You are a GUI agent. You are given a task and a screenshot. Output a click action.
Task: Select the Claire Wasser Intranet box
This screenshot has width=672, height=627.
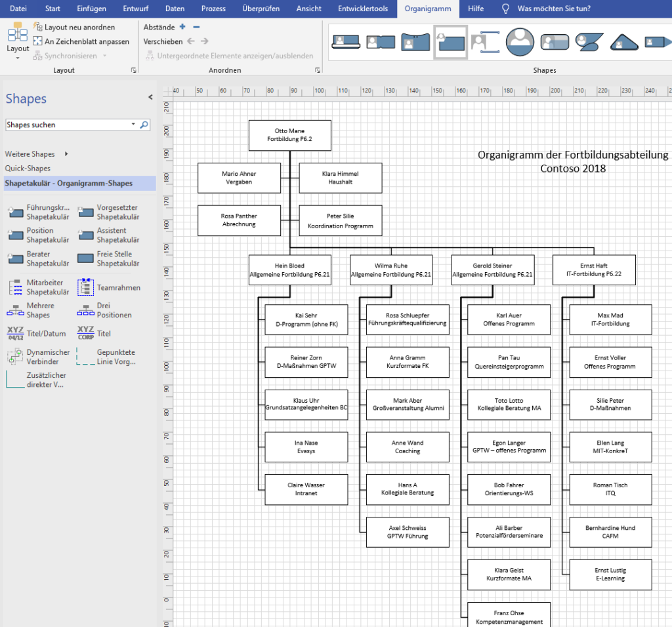point(306,489)
